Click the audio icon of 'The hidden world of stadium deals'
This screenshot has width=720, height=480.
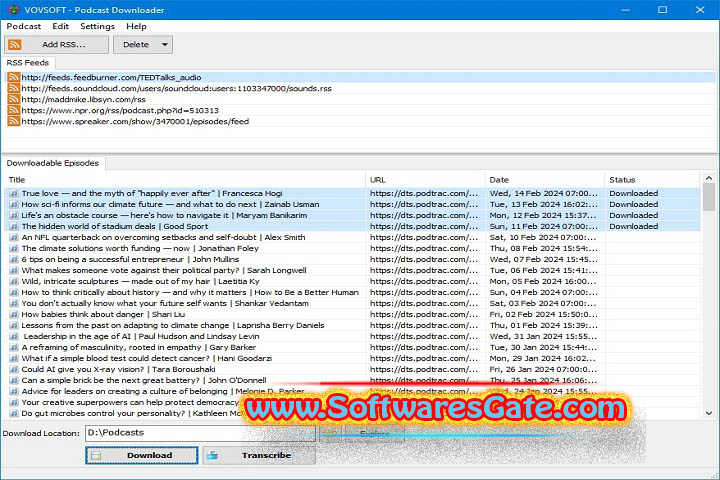(14, 226)
